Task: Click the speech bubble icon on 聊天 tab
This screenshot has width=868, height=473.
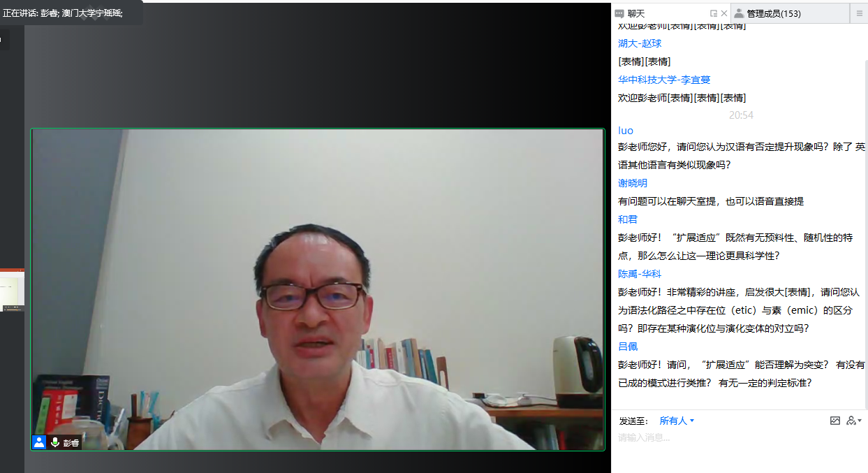Action: tap(618, 13)
